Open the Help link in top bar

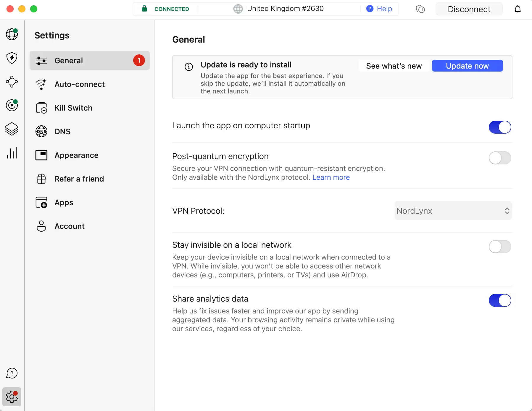384,9
